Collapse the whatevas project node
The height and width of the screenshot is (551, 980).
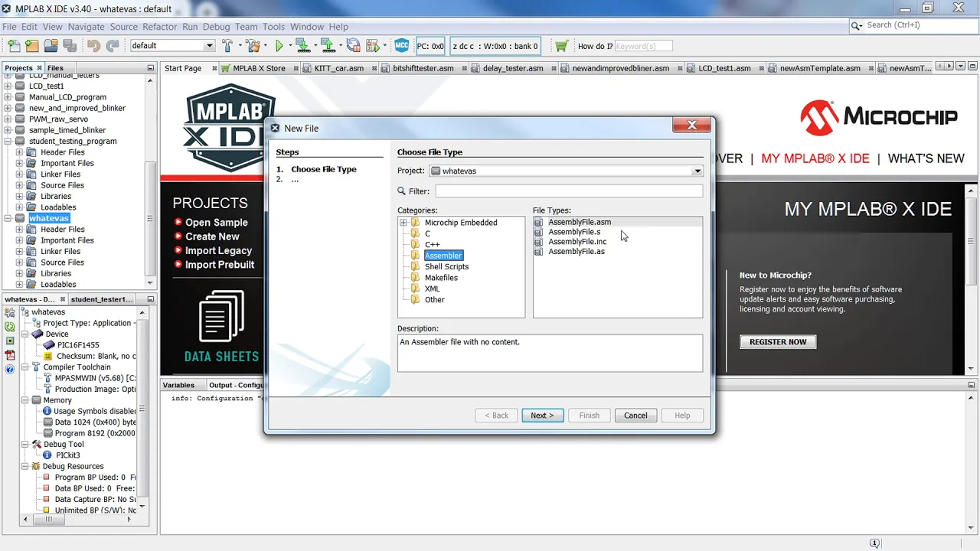coord(8,218)
